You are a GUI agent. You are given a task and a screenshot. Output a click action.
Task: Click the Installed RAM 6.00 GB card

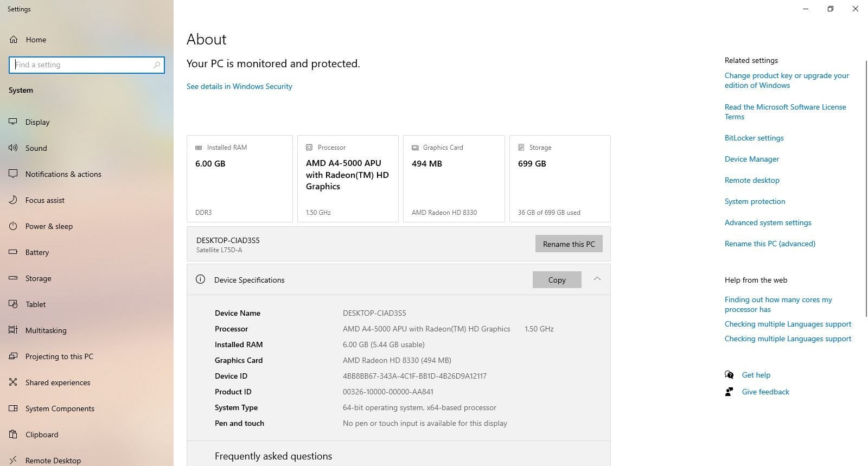tap(239, 178)
